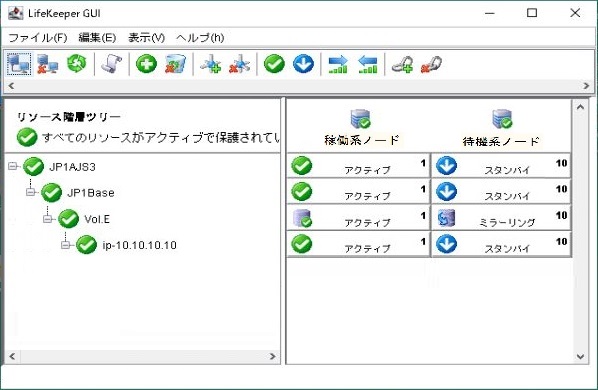Click the すべてのリソースがアクティブ status message

click(x=161, y=138)
